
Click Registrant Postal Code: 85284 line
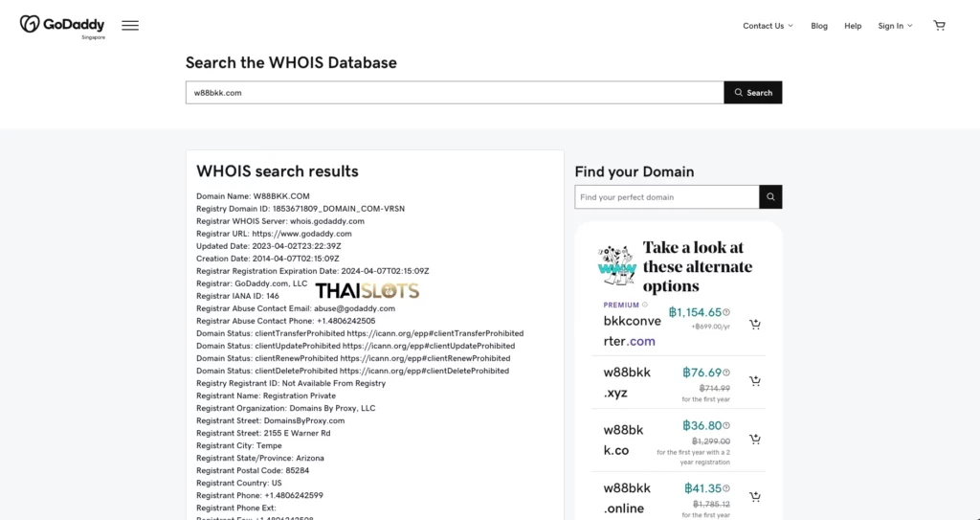coord(253,470)
